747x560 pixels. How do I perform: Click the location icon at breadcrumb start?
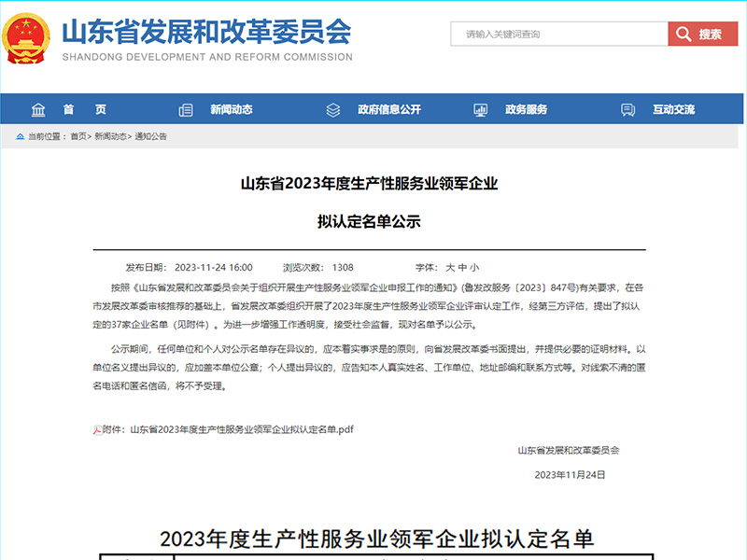(x=21, y=135)
